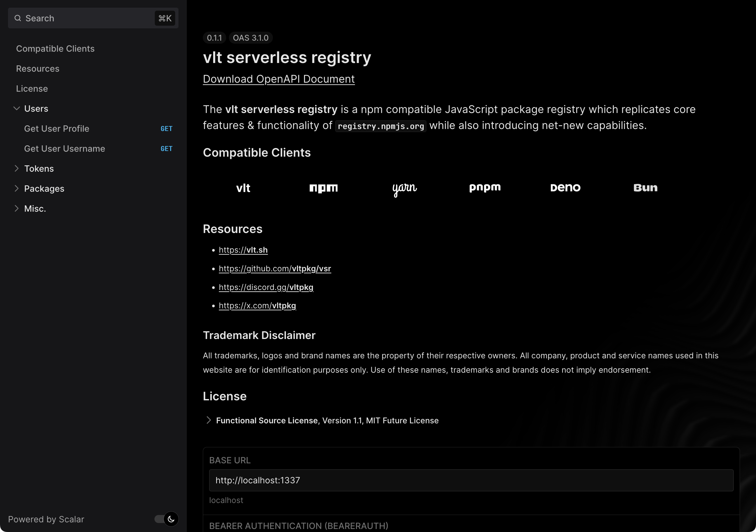Screen dimensions: 756x532
Task: Select the yarn client logo
Action: (404, 189)
